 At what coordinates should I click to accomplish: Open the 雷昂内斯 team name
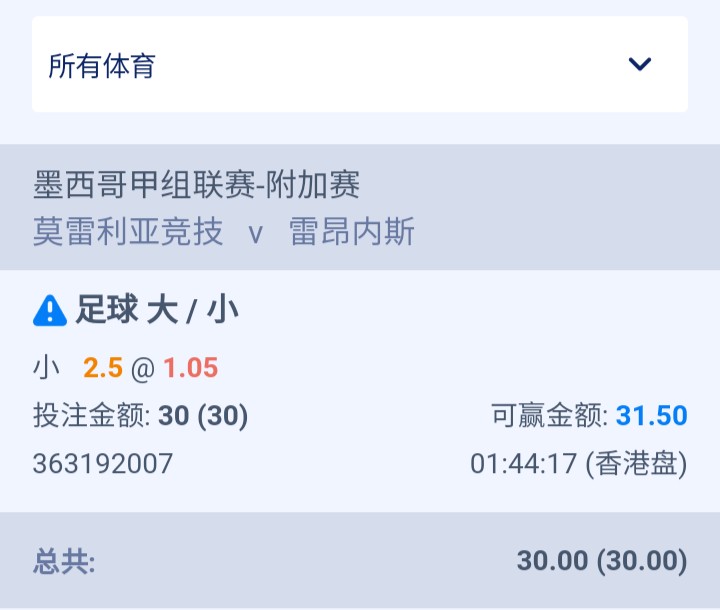coord(352,232)
